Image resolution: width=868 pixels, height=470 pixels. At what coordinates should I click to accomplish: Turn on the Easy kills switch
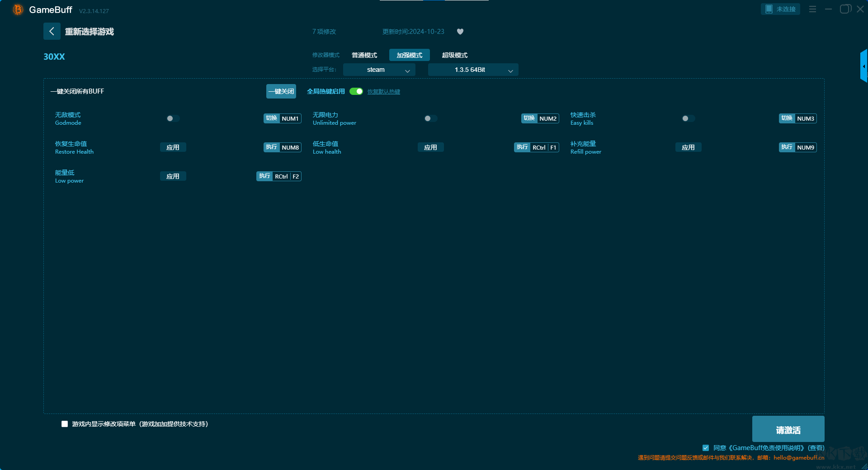coord(688,118)
